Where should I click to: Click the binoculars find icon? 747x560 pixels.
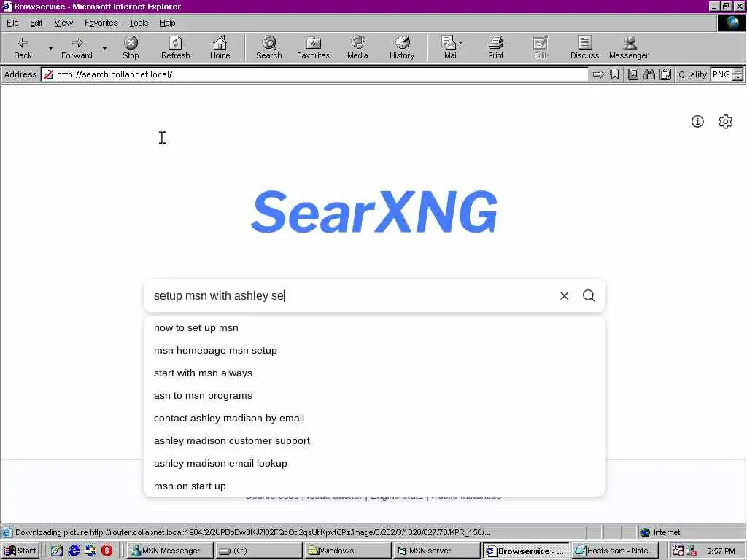point(649,74)
